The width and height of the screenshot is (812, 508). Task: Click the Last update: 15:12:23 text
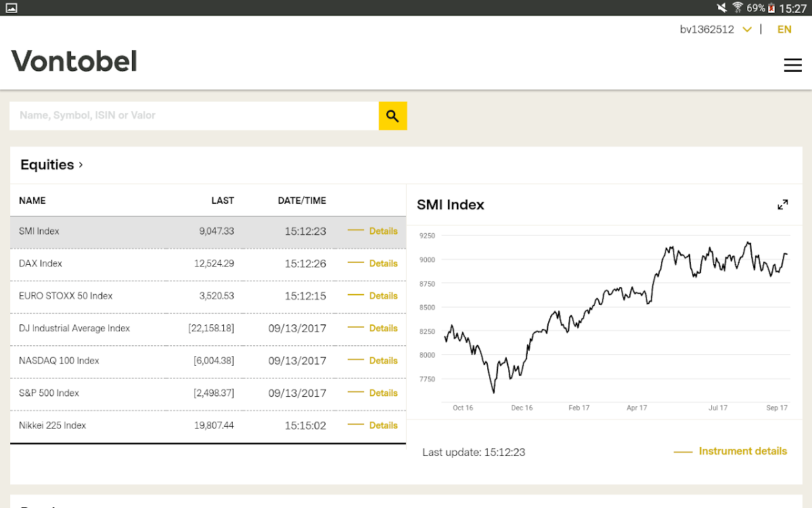click(474, 452)
